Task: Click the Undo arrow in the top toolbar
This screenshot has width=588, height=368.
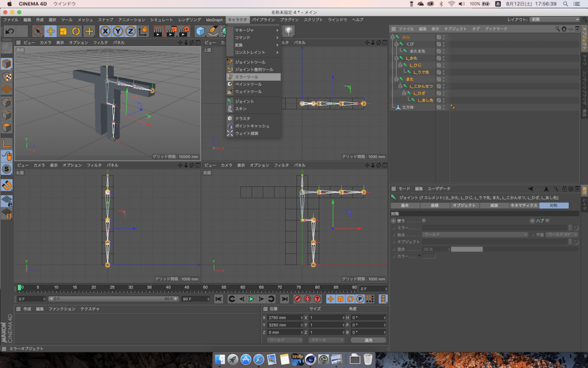Action: coord(9,31)
